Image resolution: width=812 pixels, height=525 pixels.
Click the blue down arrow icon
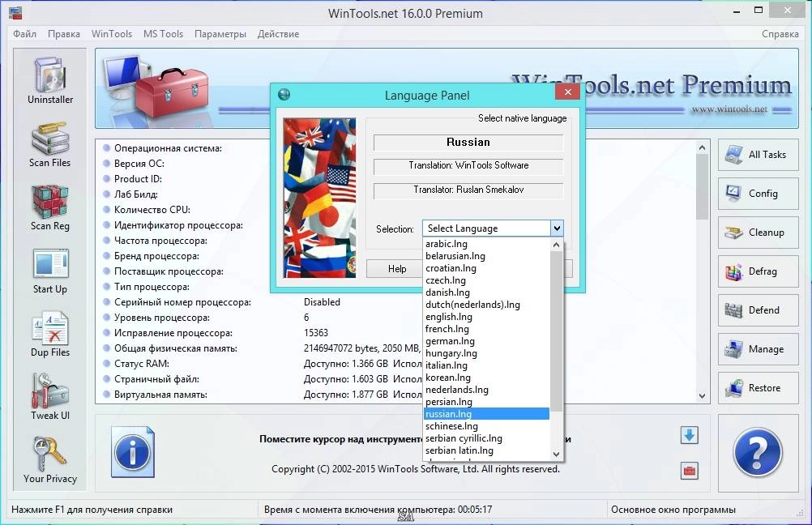[x=690, y=435]
